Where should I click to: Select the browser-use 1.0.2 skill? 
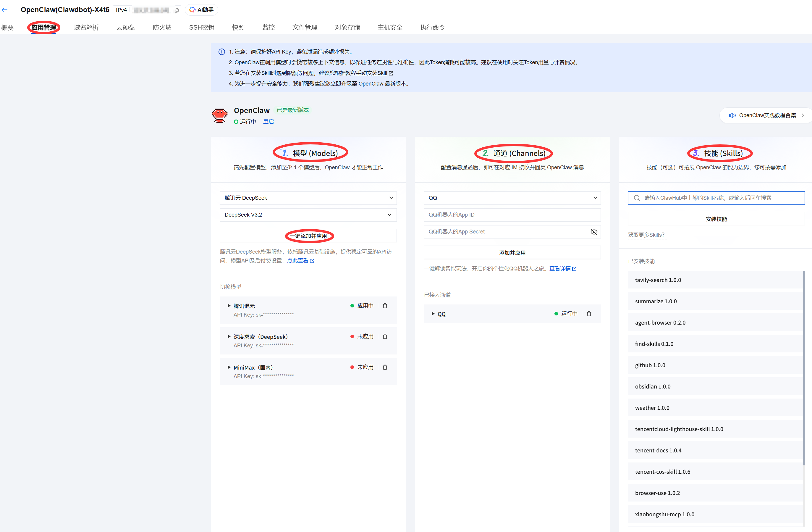(x=715, y=493)
